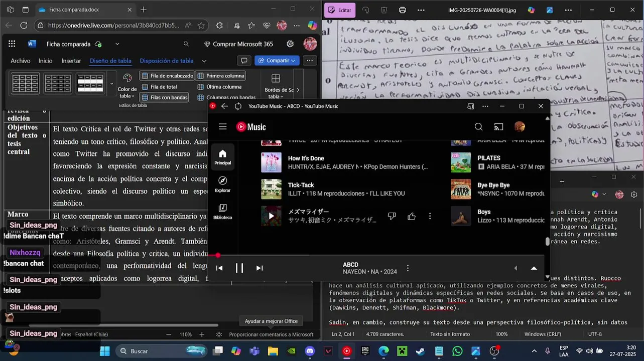Switch to the Insertar tab in Word
Image resolution: width=644 pixels, height=361 pixels.
(x=71, y=61)
